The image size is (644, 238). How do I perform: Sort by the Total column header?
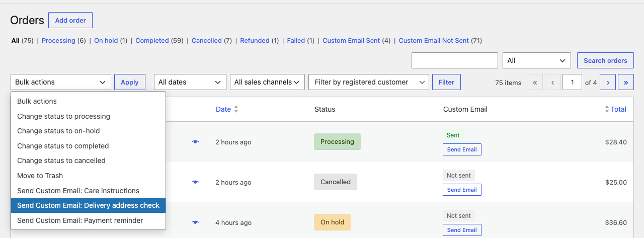(618, 109)
